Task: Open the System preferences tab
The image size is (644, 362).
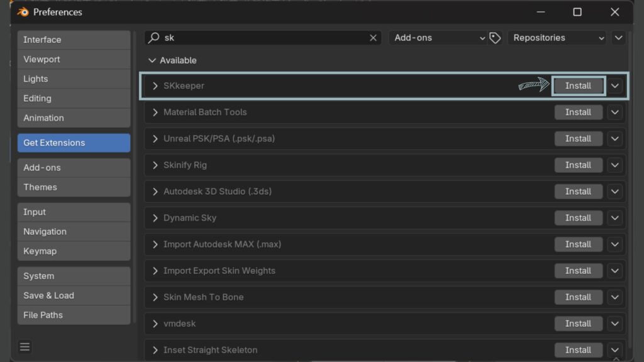Action: [x=74, y=276]
